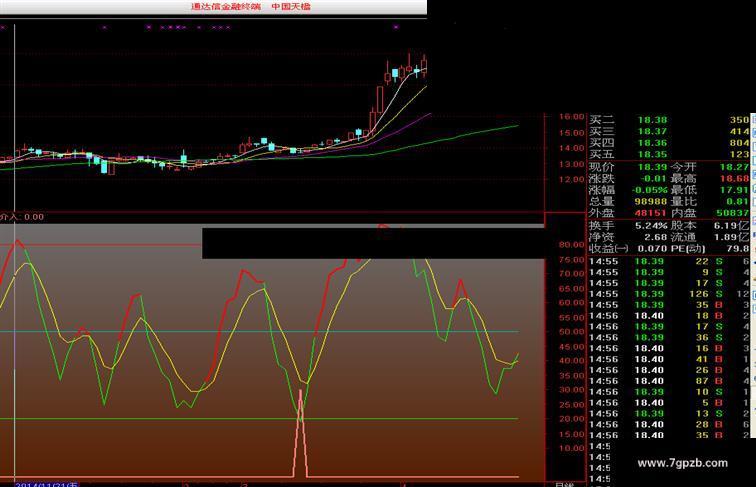The image size is (756, 487).
Task: Select the 买三 price 18.37
Action: pos(652,131)
